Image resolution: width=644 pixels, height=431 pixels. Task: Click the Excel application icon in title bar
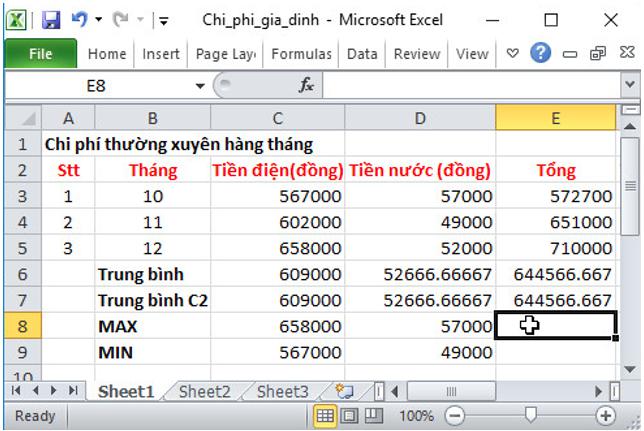point(16,20)
